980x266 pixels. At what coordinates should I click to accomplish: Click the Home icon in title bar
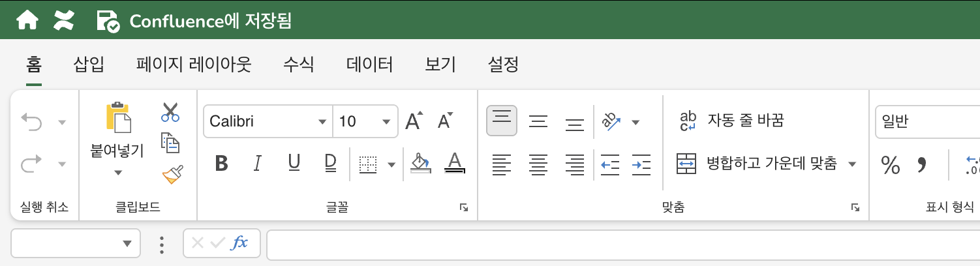[27, 22]
